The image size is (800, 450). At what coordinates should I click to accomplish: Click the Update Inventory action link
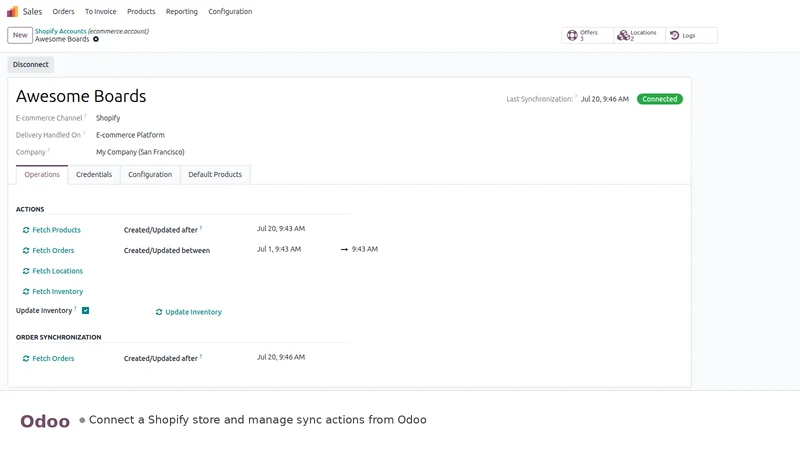point(193,312)
